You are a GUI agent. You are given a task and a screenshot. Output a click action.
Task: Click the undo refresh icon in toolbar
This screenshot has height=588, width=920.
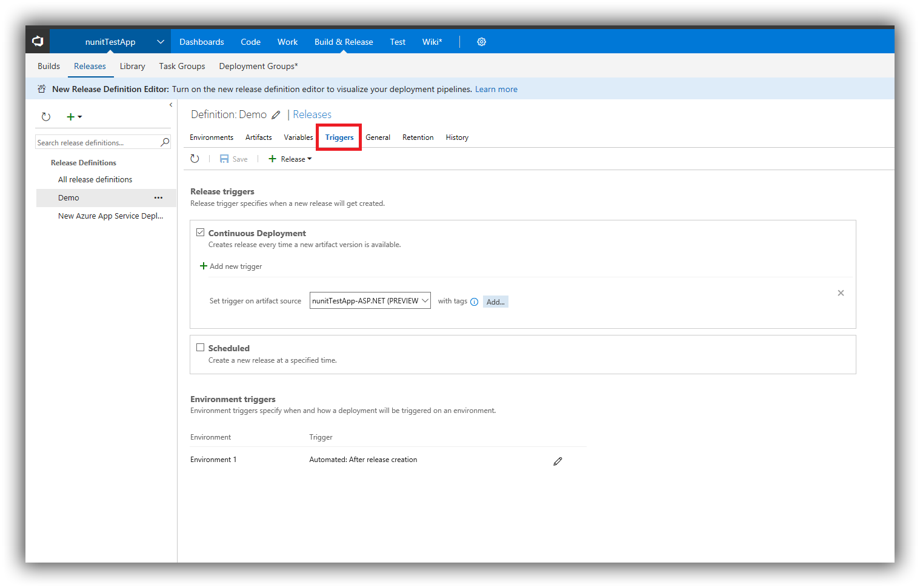[195, 159]
